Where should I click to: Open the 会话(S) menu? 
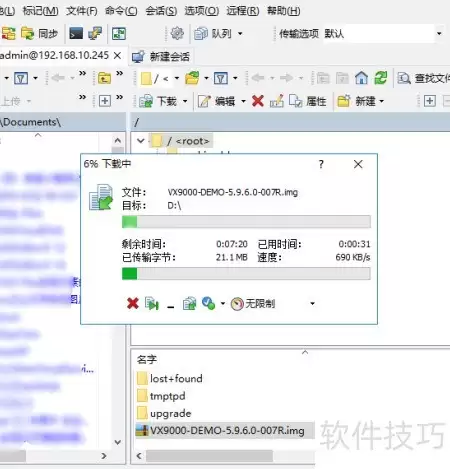tap(161, 11)
